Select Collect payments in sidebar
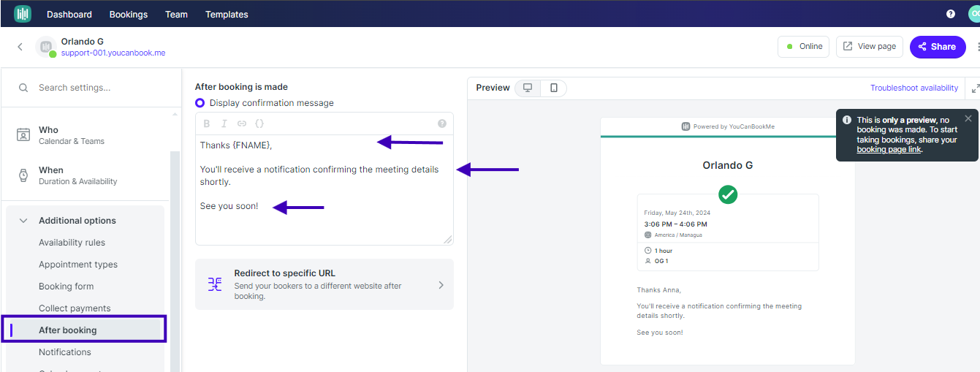Image resolution: width=980 pixels, height=372 pixels. pyautogui.click(x=75, y=308)
